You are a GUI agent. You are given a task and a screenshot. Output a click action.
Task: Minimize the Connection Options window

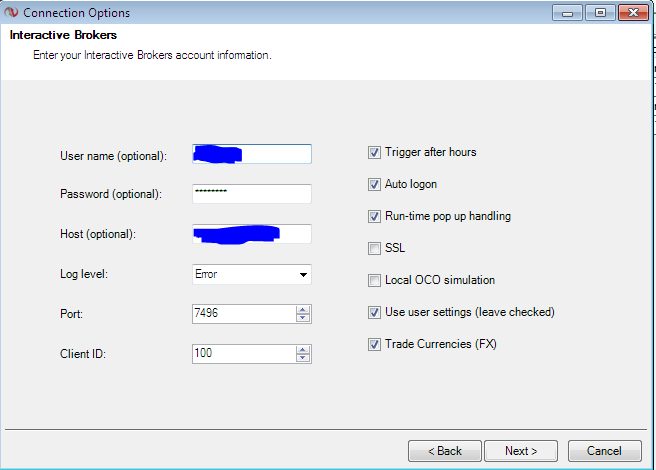567,13
